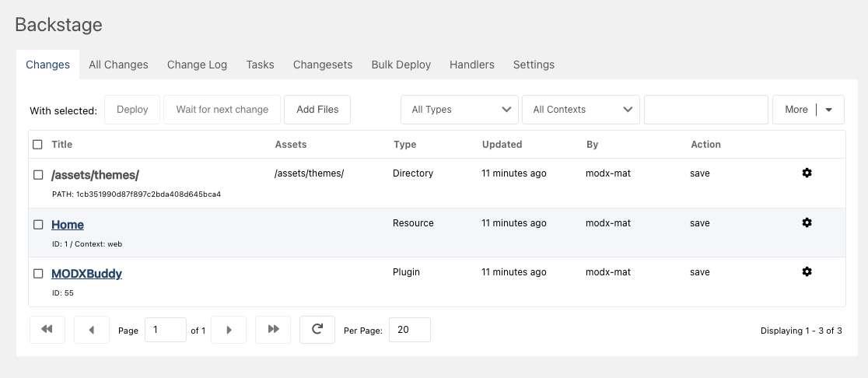Click the Add Files button

click(x=317, y=110)
